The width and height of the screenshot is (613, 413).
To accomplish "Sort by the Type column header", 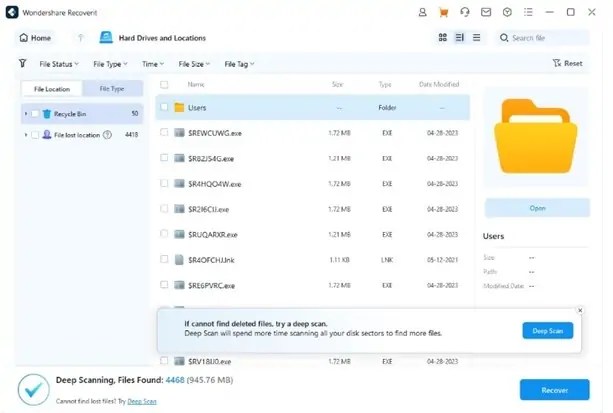I will [385, 84].
